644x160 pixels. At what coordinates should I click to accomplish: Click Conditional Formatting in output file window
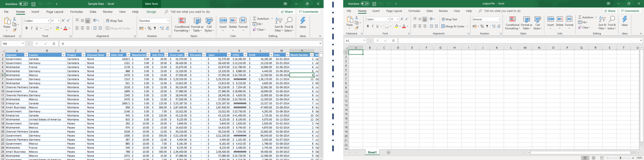(512, 23)
